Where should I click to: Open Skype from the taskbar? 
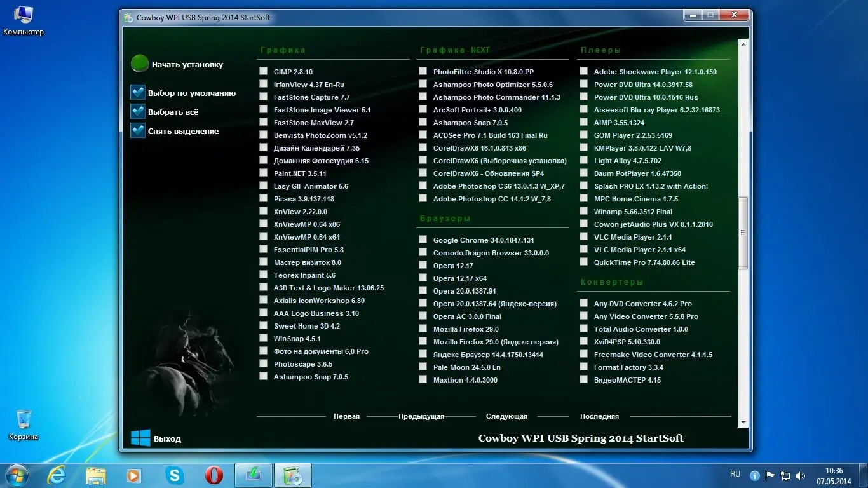[x=174, y=475]
